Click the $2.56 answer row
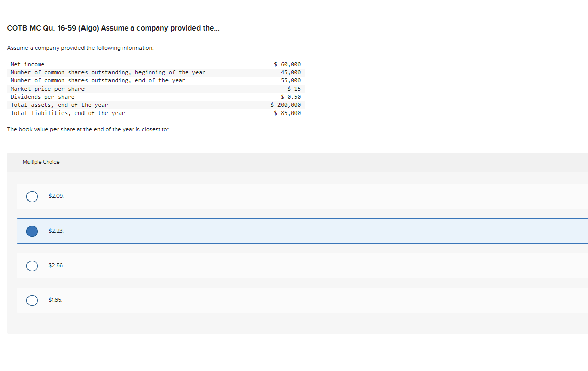Screen dimensions: 588x371 [204, 266]
